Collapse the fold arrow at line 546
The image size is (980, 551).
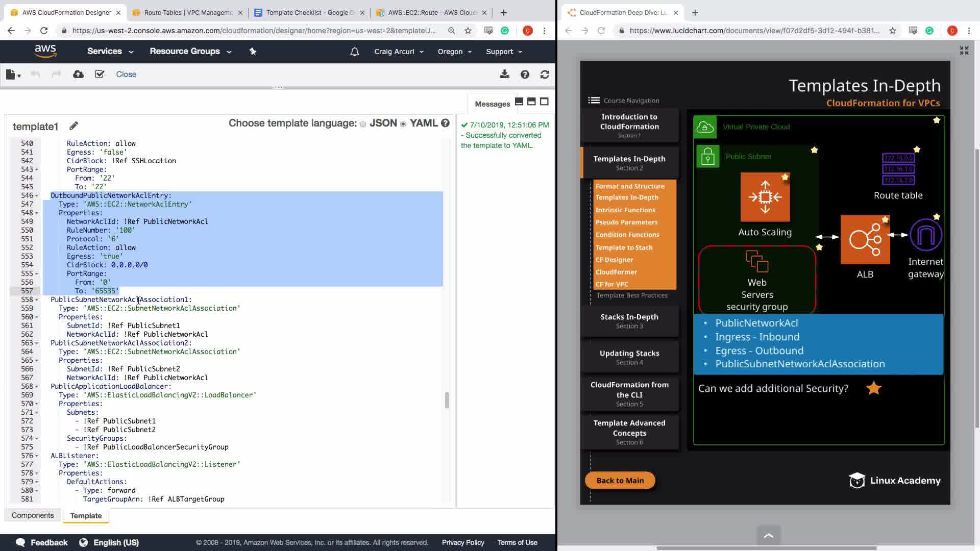point(37,196)
